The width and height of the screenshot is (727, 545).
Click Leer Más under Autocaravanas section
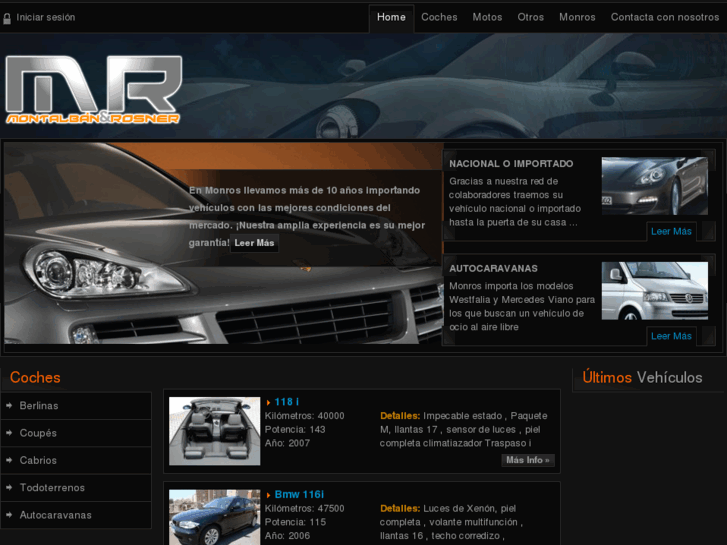[671, 336]
